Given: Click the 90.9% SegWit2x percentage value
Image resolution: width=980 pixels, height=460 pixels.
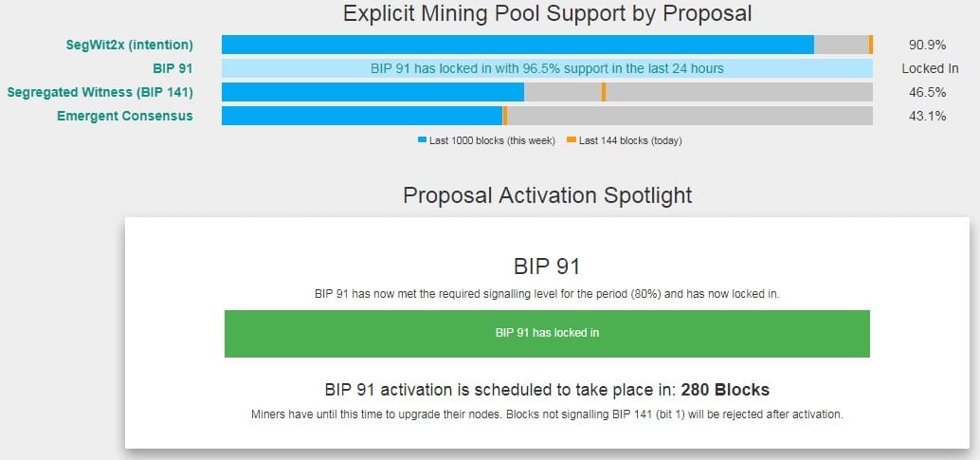Looking at the screenshot, I should (x=927, y=45).
